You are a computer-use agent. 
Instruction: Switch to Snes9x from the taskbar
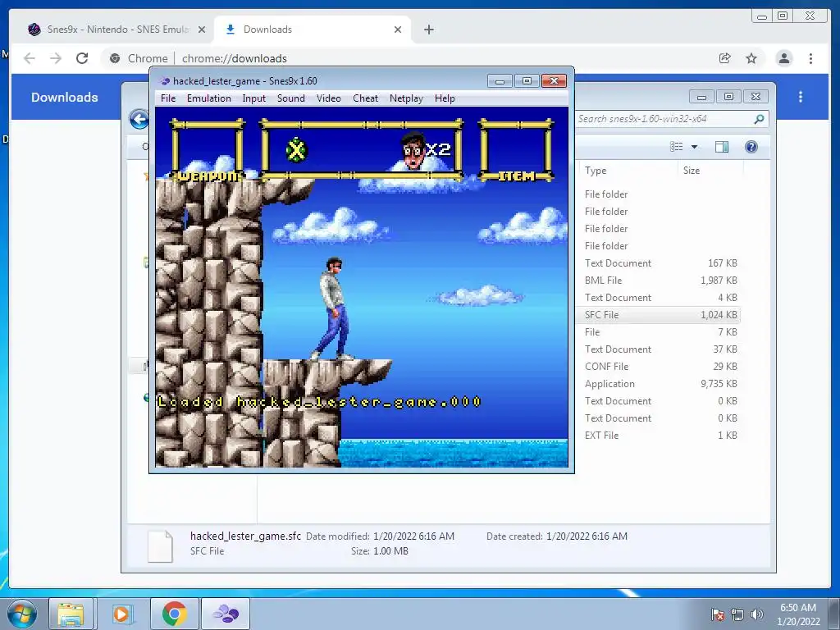tap(226, 614)
